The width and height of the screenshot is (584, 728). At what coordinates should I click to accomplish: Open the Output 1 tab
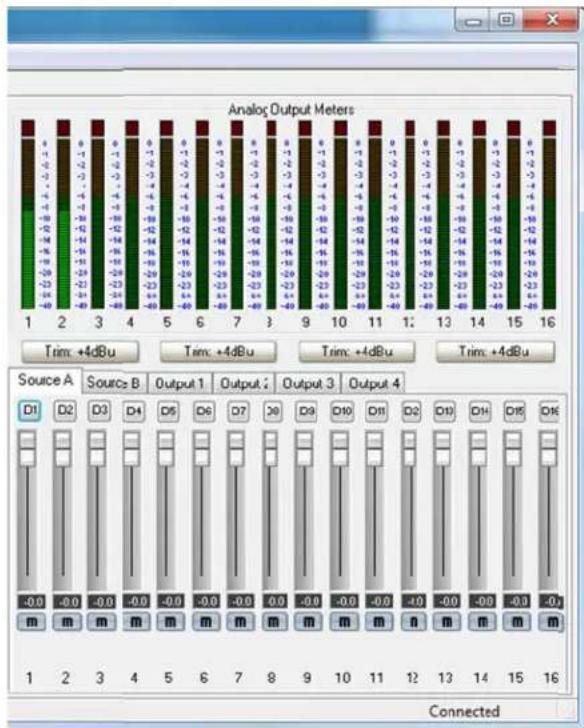(x=180, y=384)
